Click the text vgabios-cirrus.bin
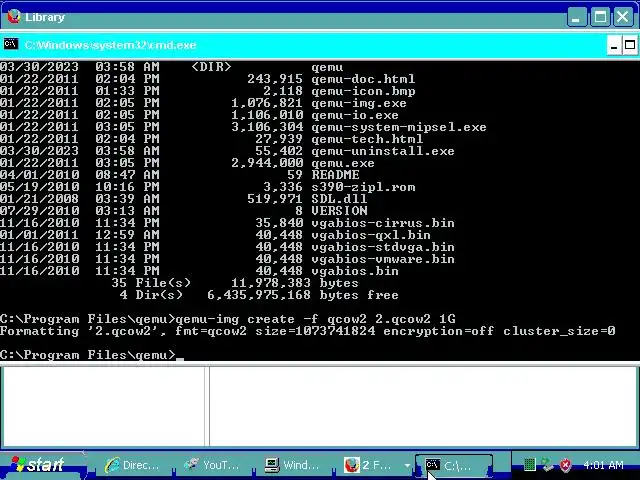Viewport: 640px width, 480px height. 383,223
